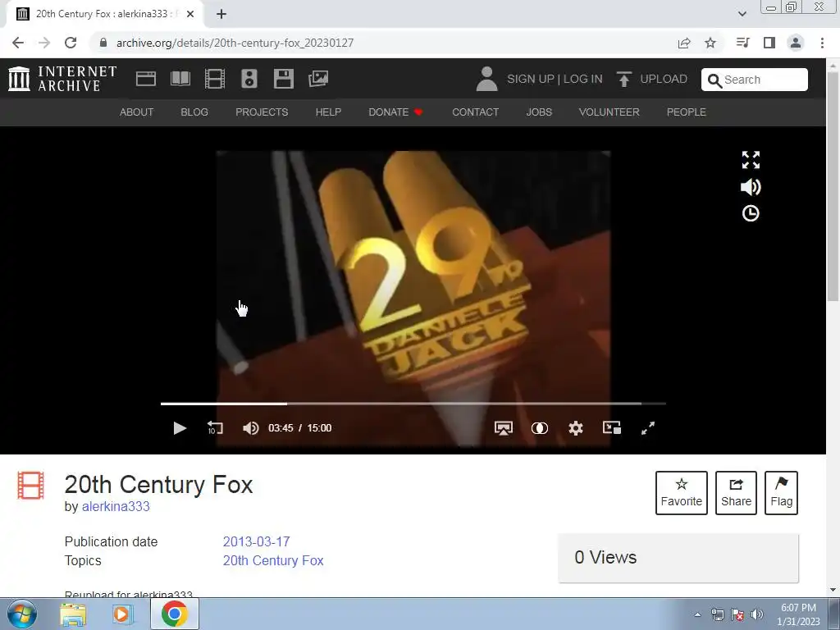
Task: Open the Chrome three-dot menu
Action: [x=822, y=43]
